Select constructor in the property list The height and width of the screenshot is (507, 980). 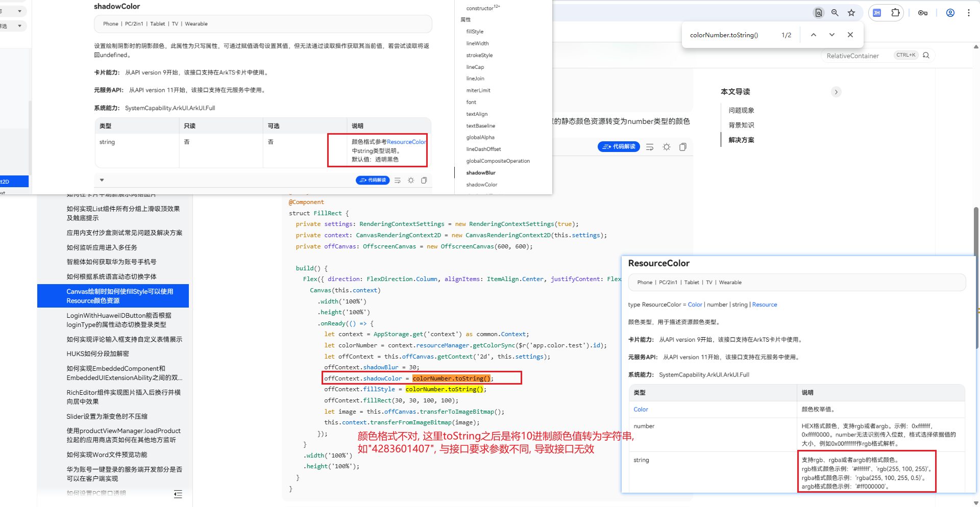483,8
